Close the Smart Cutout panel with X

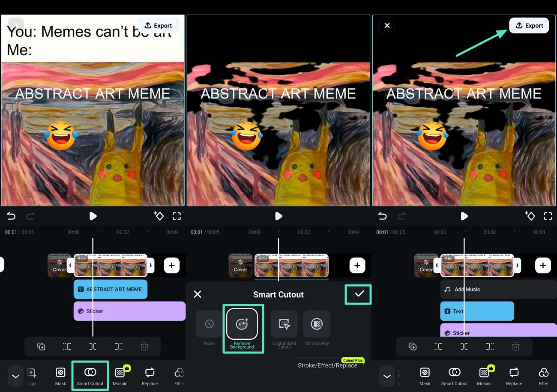[198, 294]
